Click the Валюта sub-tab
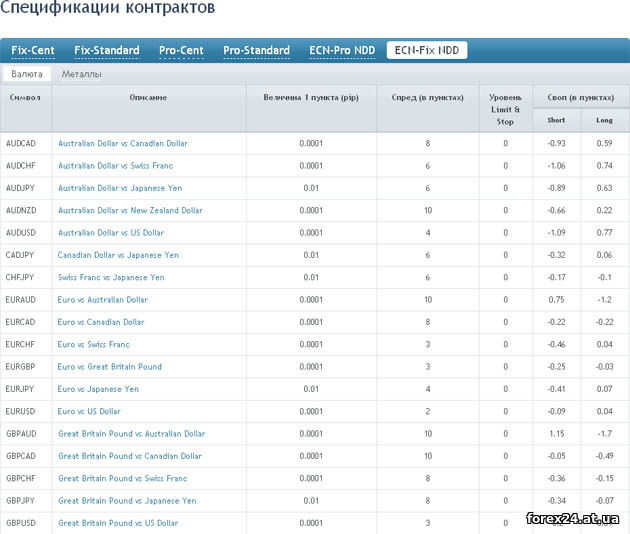 click(x=27, y=74)
